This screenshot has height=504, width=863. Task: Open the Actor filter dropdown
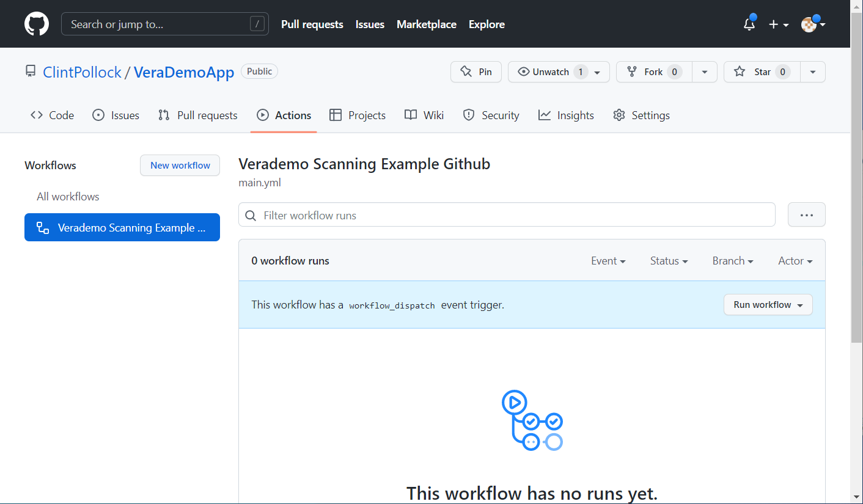(795, 261)
